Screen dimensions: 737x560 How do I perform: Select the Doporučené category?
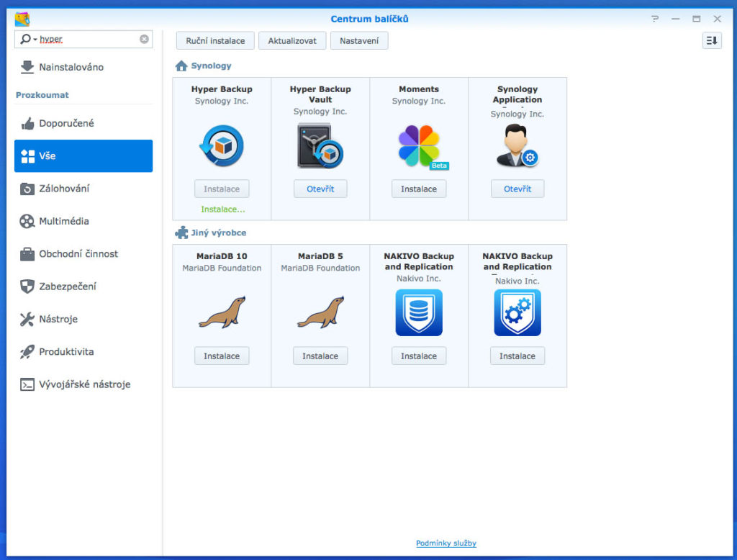[83, 123]
